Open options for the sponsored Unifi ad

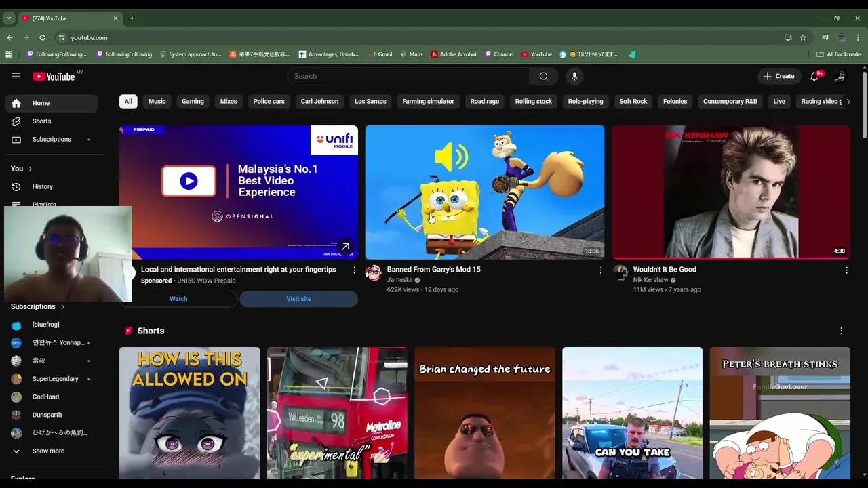click(x=354, y=270)
